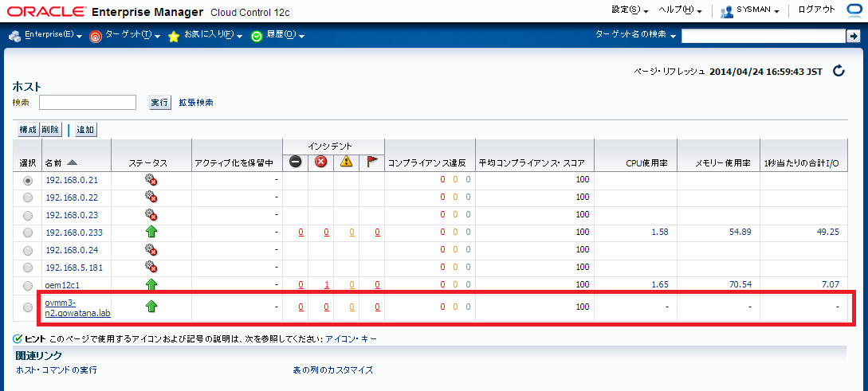868x391 pixels.
Task: Open the SYSMAN user dropdown
Action: click(x=758, y=10)
